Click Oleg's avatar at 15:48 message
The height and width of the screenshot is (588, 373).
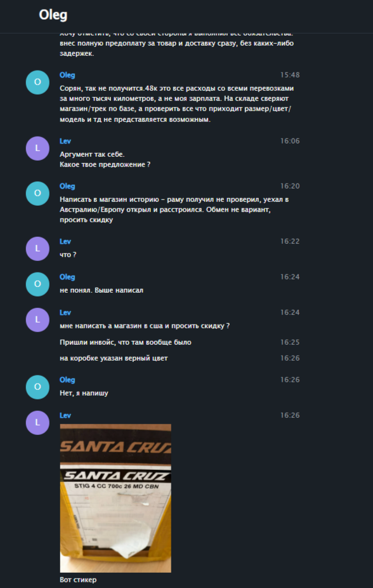click(x=37, y=83)
